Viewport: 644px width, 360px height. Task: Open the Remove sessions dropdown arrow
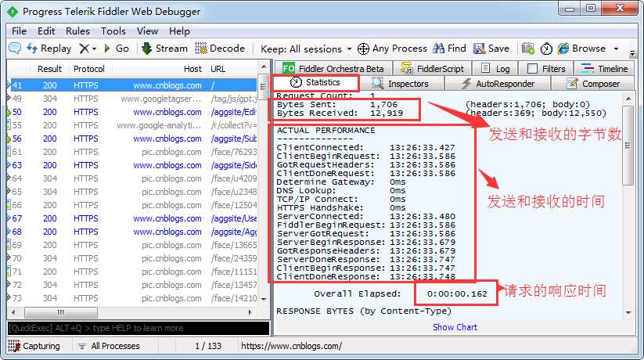tap(94, 49)
